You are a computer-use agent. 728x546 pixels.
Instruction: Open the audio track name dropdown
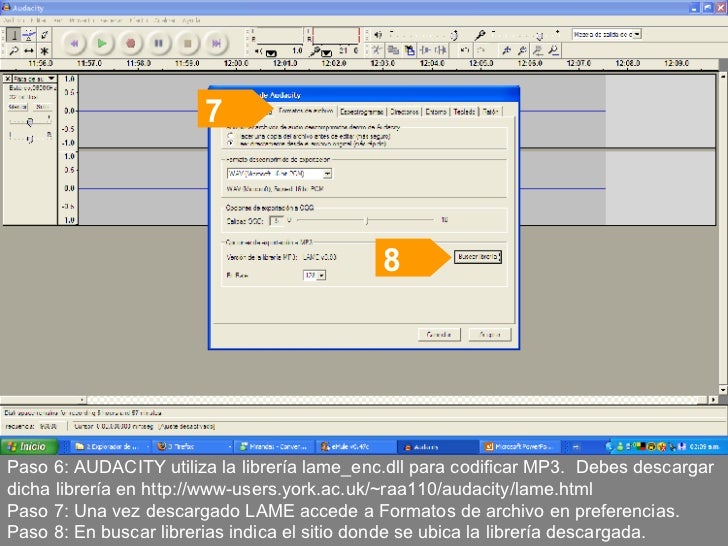tap(34, 78)
